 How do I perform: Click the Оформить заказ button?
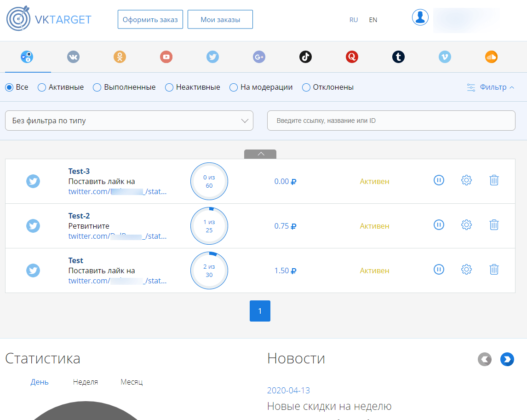pyautogui.click(x=150, y=19)
